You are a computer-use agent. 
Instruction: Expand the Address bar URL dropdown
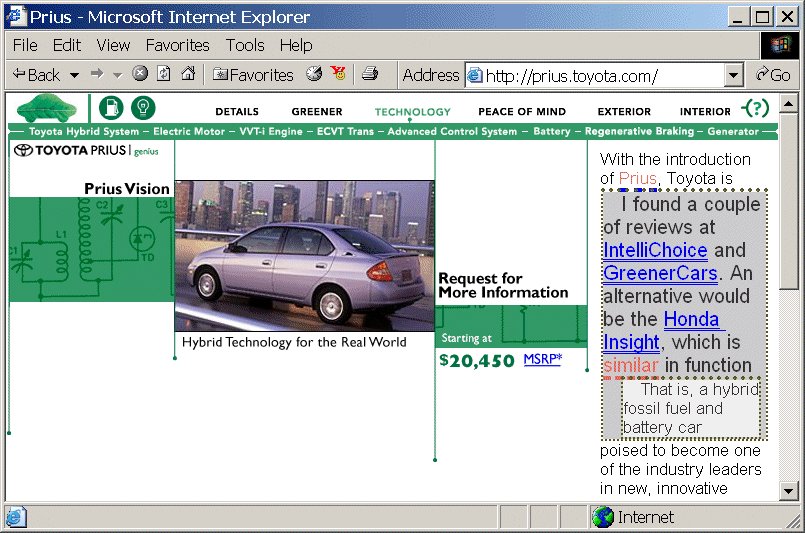click(733, 75)
